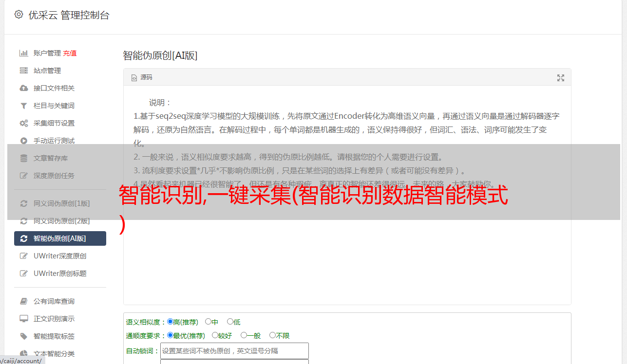627x364 pixels.
Task: Select 通顺度要求 一般 radio
Action: point(244,335)
